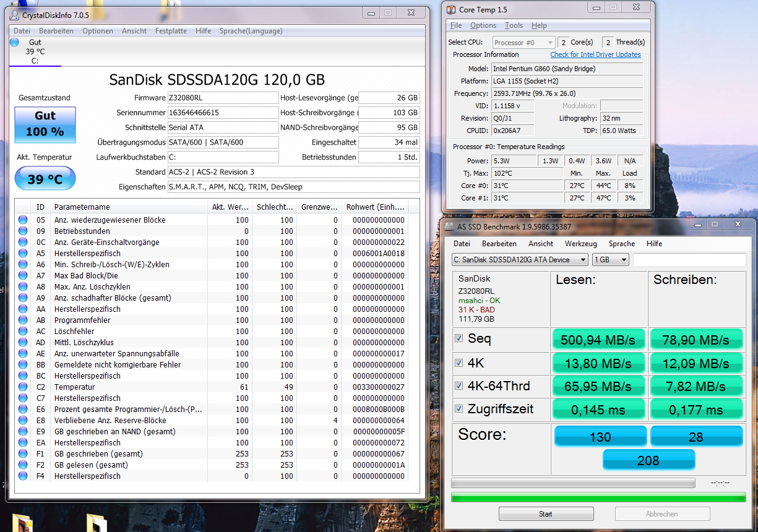Click status orb of row A7 Max Bad Block/Die
The image size is (758, 532).
click(23, 275)
